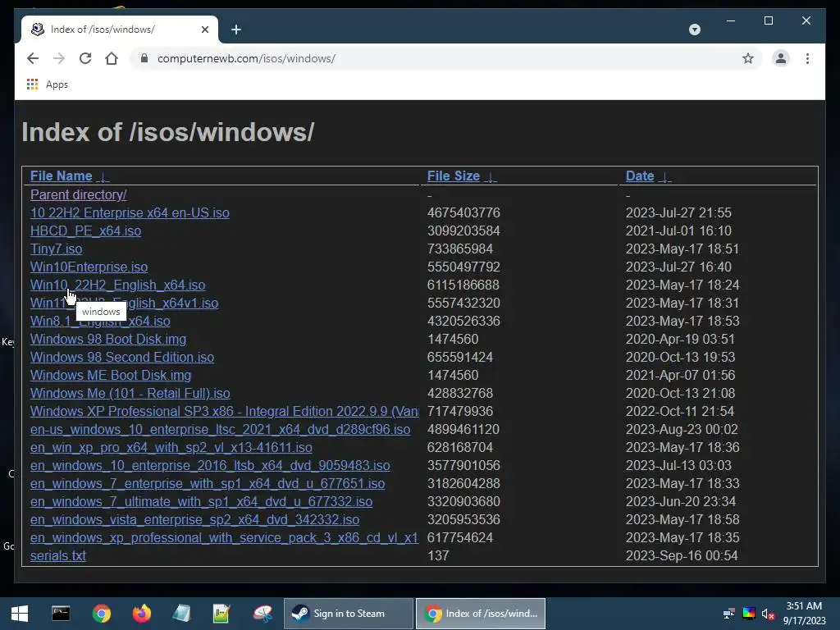Open the blue notebook taskbar app
This screenshot has height=630, width=840.
[x=181, y=614]
